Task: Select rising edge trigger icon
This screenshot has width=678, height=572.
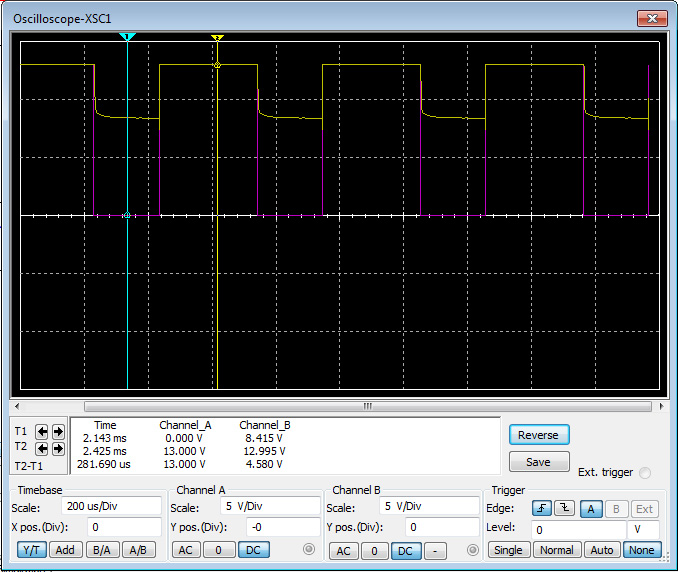Action: point(541,508)
